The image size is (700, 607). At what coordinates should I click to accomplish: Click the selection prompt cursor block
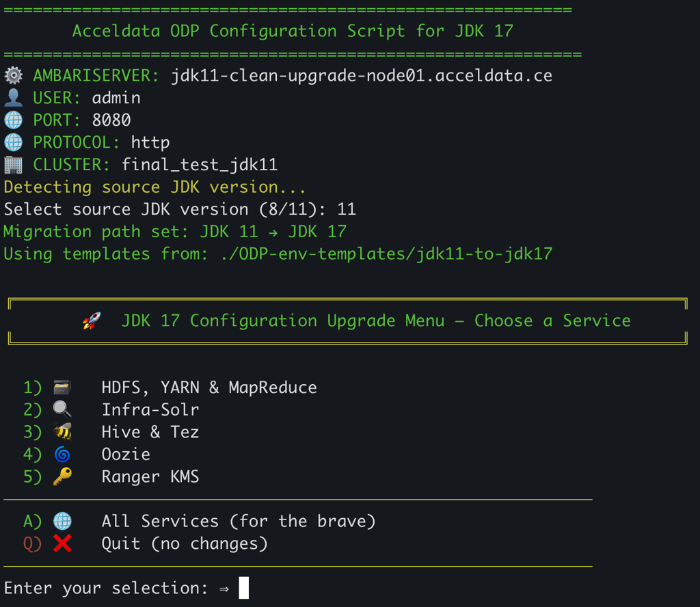pos(244,588)
